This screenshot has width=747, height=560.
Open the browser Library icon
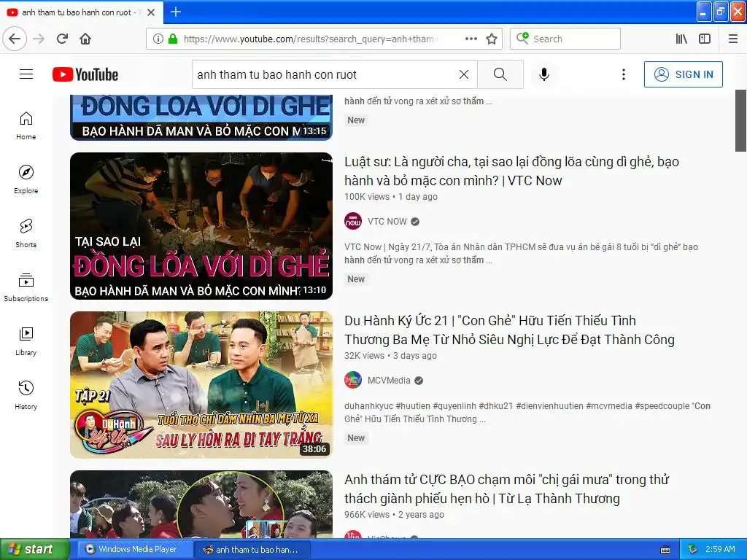(x=682, y=39)
